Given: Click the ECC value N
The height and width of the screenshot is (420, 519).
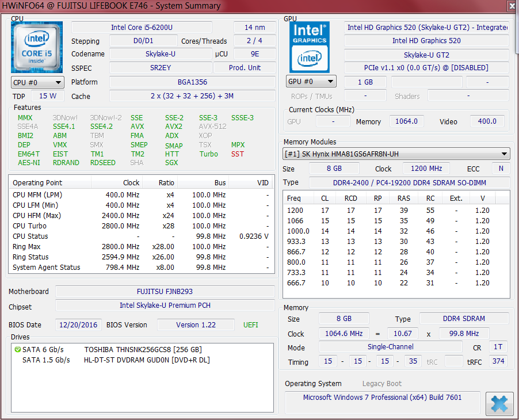Looking at the screenshot, I should coord(501,169).
